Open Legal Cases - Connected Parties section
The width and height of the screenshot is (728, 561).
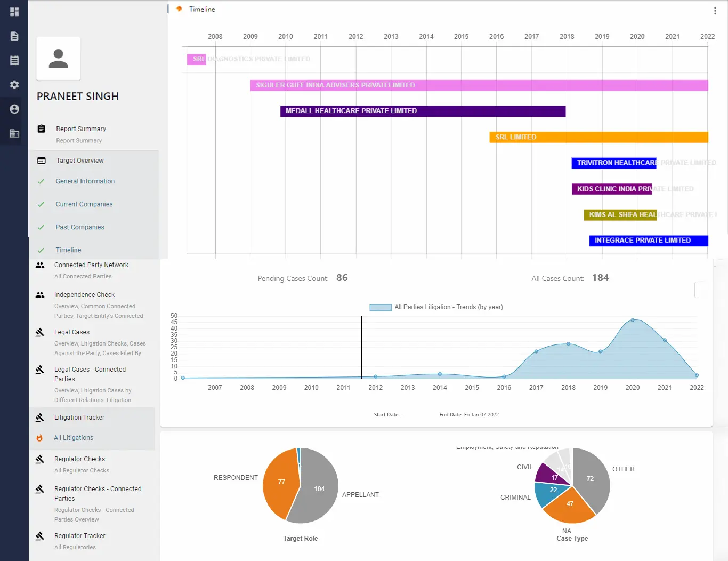pos(90,374)
